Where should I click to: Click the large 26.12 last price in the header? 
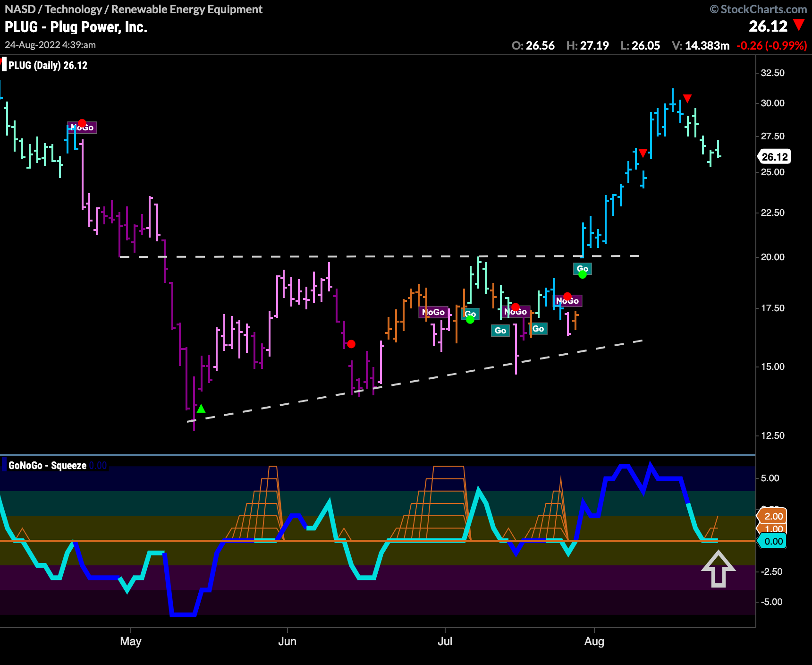pyautogui.click(x=768, y=26)
